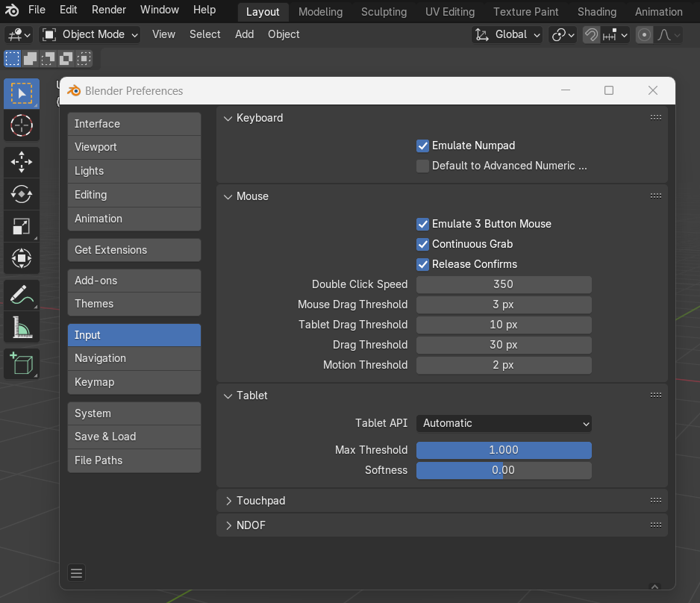
Task: Collapse the Keyboard panel
Action: point(228,118)
